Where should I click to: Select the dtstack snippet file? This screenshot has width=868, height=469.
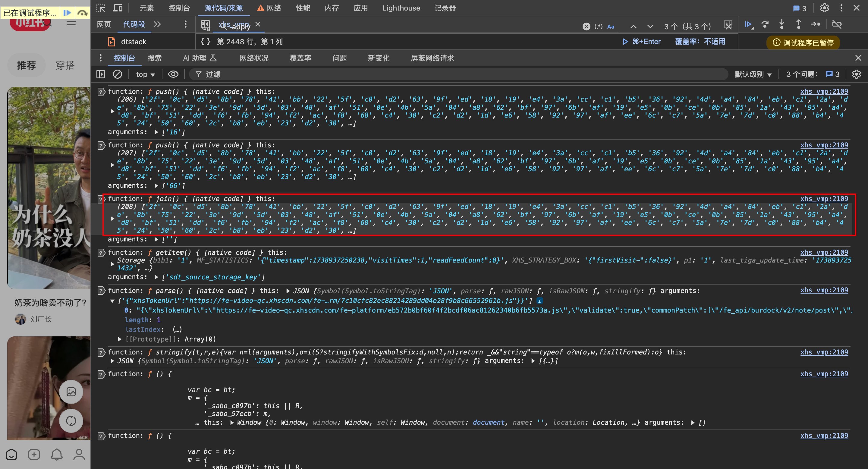(x=134, y=41)
